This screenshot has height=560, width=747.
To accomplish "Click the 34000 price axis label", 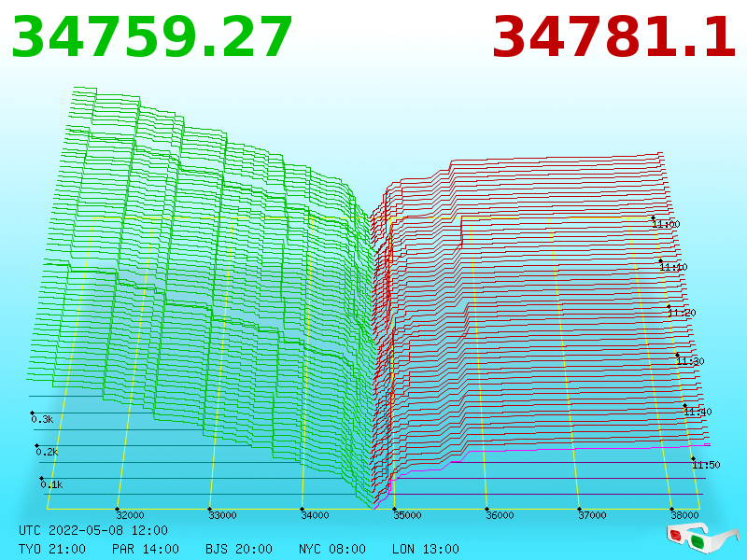I will (315, 515).
